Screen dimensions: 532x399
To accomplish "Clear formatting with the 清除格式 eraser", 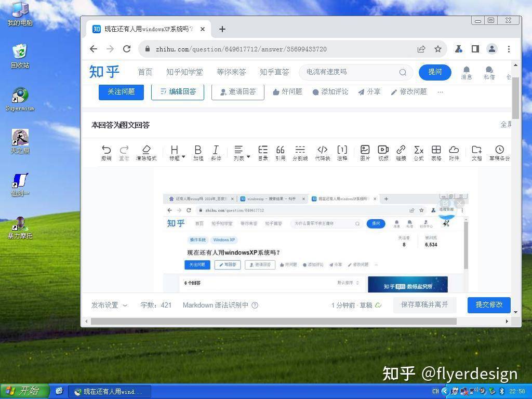I will (146, 153).
